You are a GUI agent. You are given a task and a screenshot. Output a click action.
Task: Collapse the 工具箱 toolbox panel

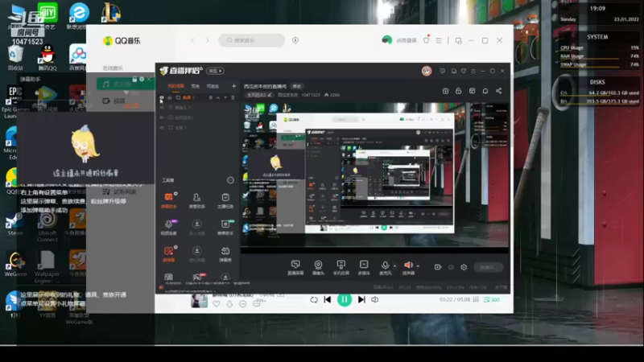point(230,180)
